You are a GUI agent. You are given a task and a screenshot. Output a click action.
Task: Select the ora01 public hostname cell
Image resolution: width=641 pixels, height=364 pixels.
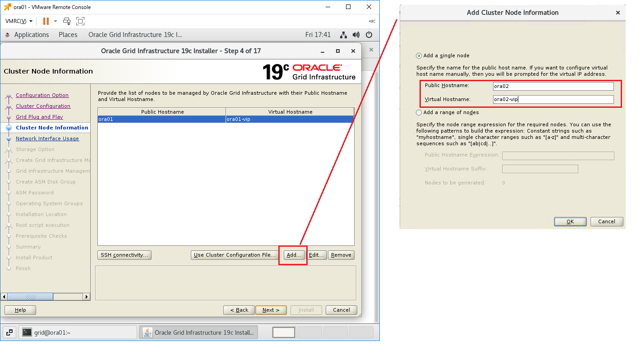point(161,119)
